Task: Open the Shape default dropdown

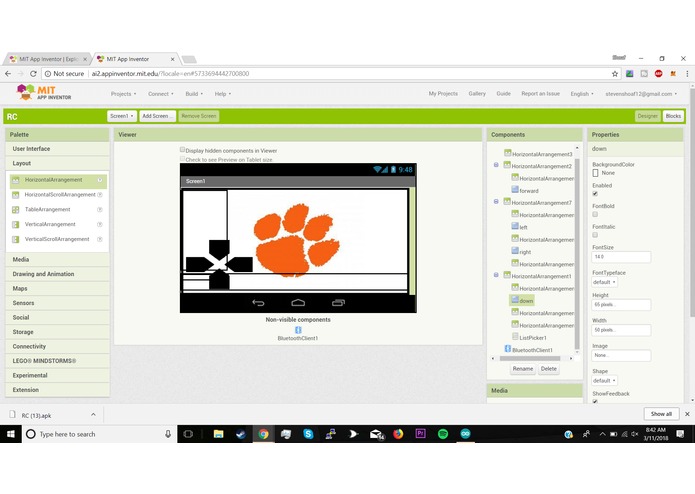Action: 604,381
